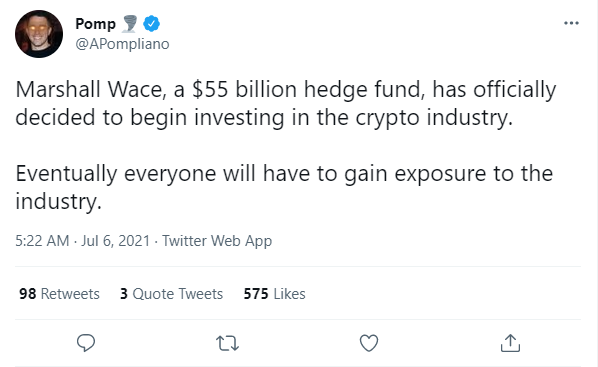Visit the @APompliano handle link
Screen dimensions: 598x367
tap(122, 44)
